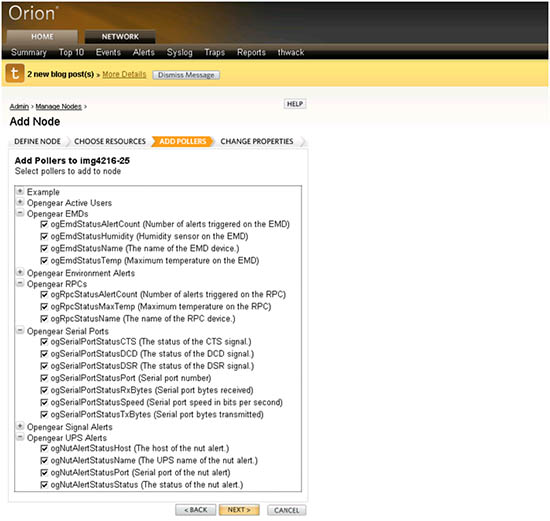Viewport: 550px width, 521px height.
Task: Toggle ogNutAlertStatusStatus checkbox
Action: coord(44,485)
